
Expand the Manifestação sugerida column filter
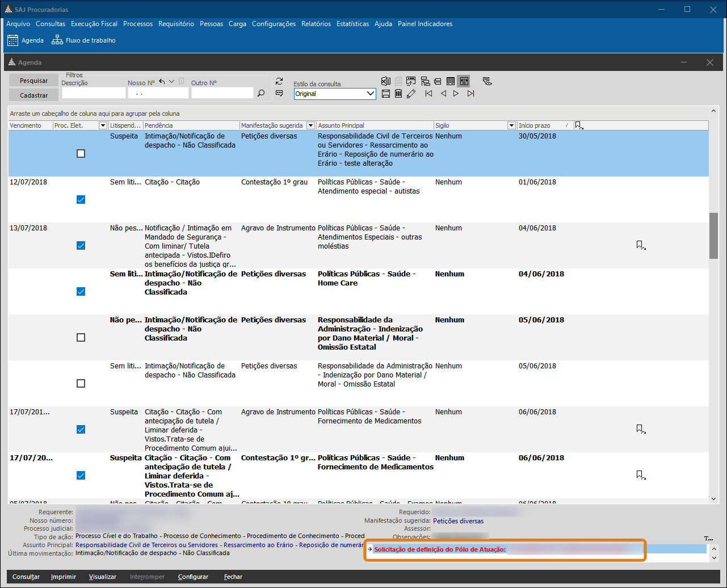pyautogui.click(x=310, y=125)
